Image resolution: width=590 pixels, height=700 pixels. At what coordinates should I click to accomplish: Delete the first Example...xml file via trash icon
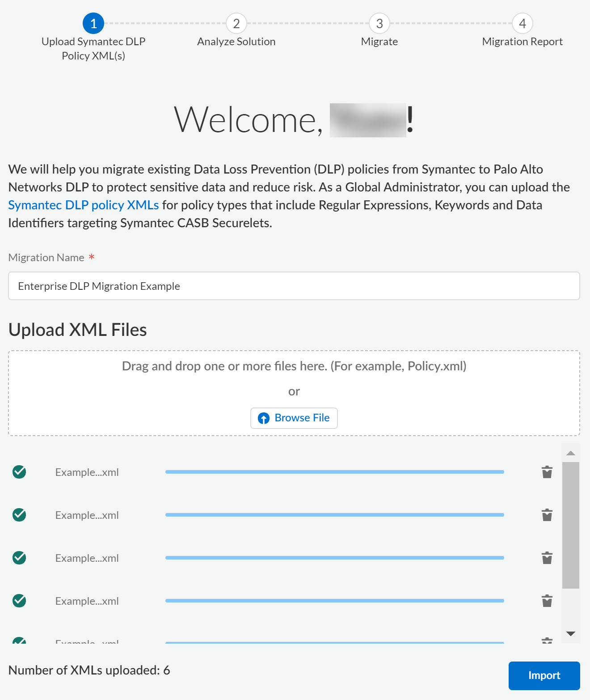pyautogui.click(x=547, y=472)
